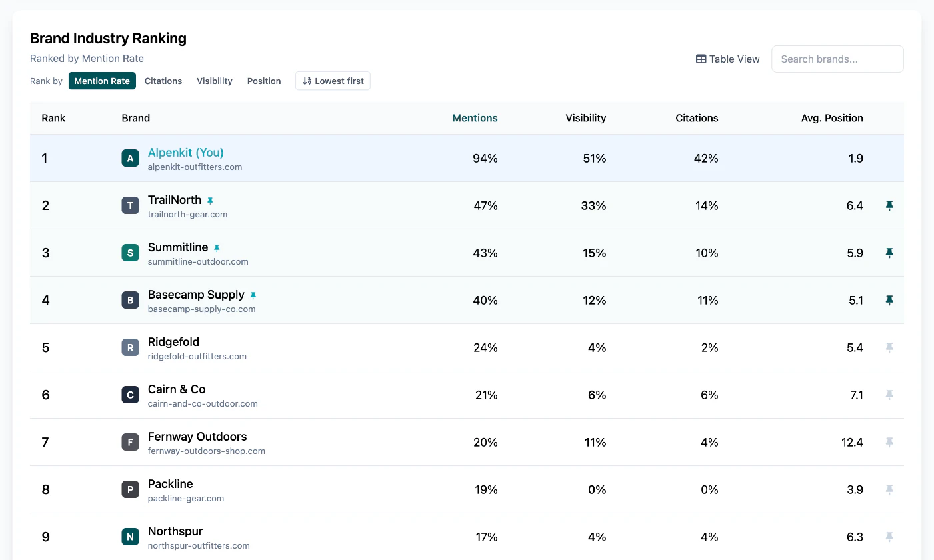The width and height of the screenshot is (934, 560).
Task: Unpin Summitline with the row-end pin toggle
Action: coord(889,253)
